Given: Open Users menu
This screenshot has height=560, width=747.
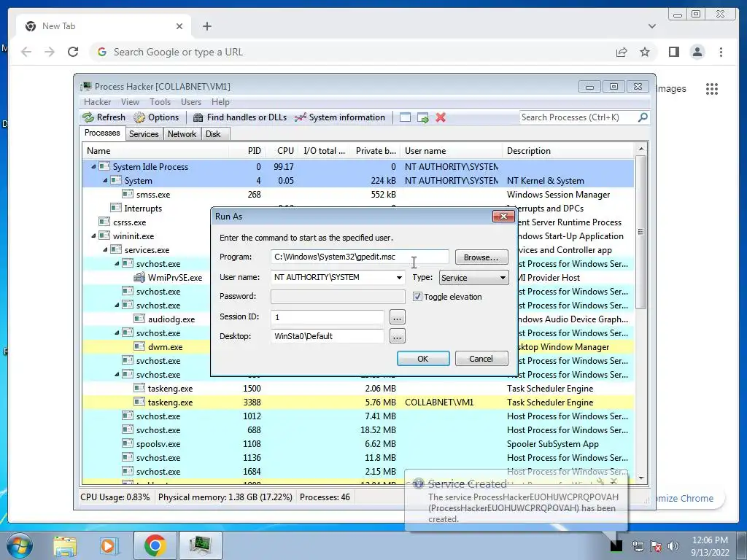Looking at the screenshot, I should point(191,102).
